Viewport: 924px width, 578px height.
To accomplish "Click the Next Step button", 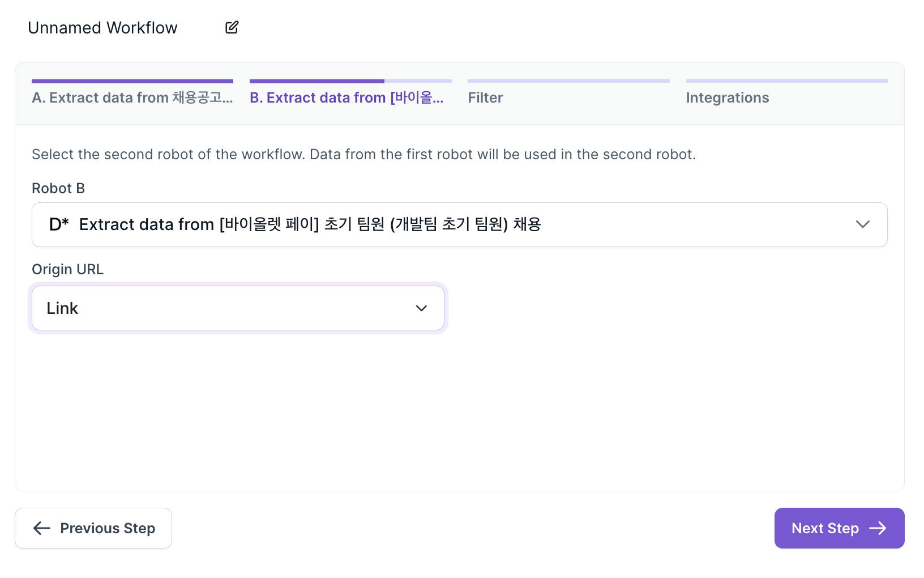I will coord(839,528).
